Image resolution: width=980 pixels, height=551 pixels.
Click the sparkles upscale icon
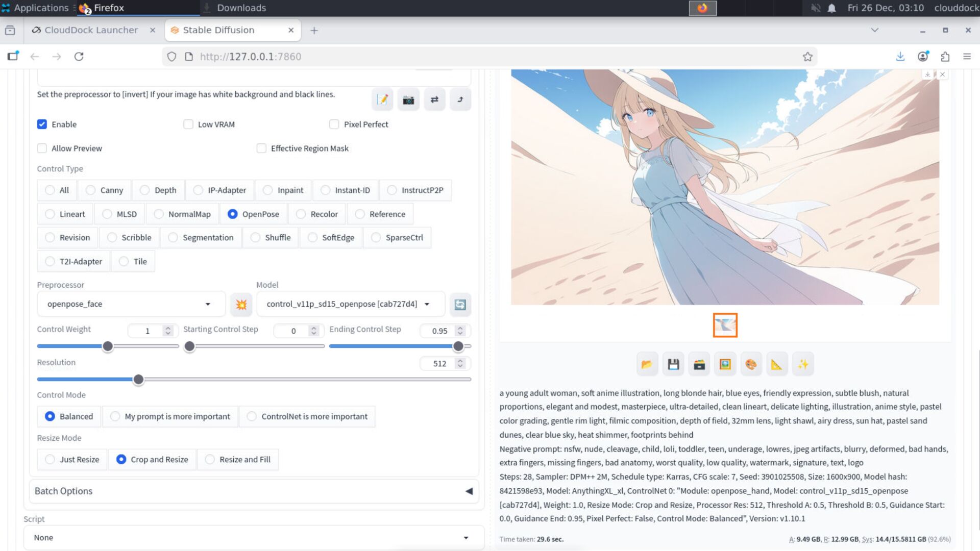pyautogui.click(x=803, y=364)
